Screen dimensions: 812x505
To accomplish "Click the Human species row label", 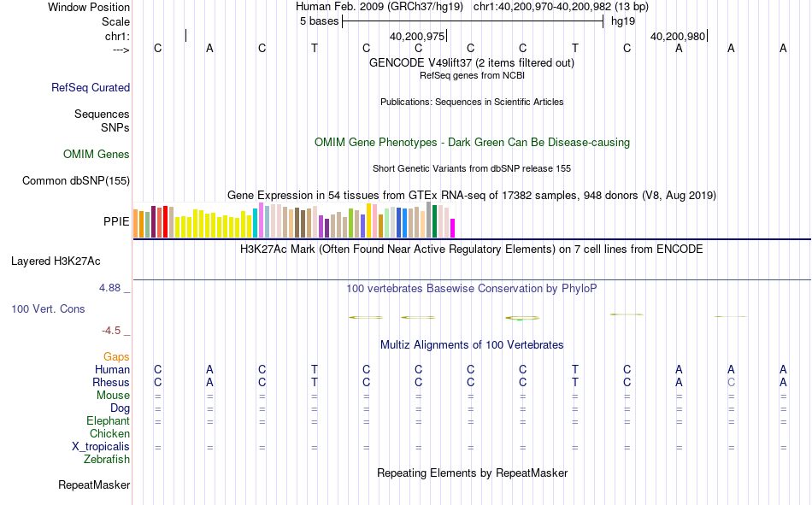I will (x=112, y=369).
